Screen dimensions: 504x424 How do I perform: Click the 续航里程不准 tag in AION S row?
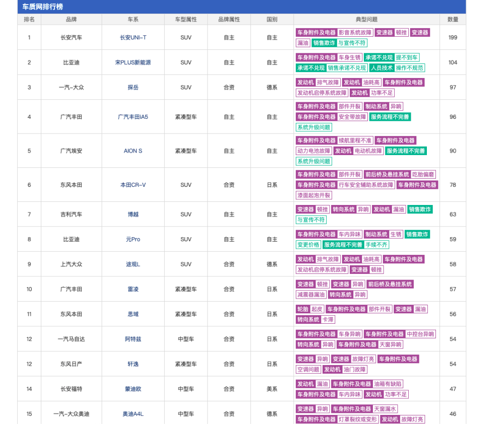(x=355, y=140)
